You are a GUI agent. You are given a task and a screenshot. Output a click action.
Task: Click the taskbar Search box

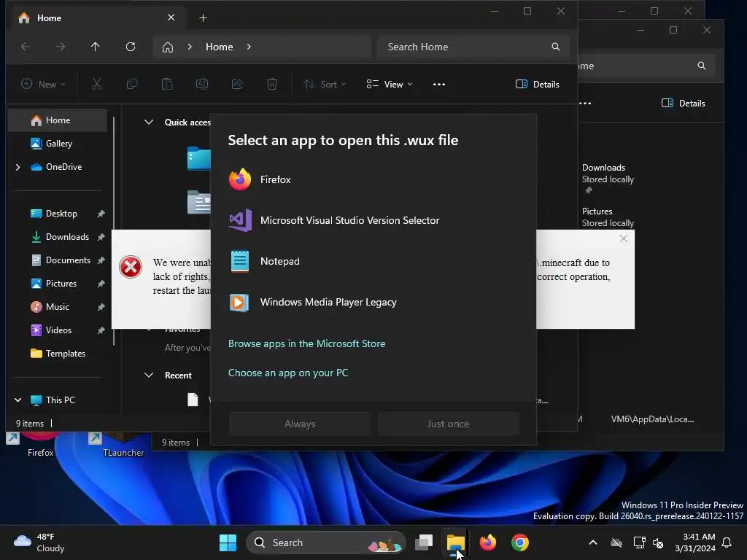(326, 542)
